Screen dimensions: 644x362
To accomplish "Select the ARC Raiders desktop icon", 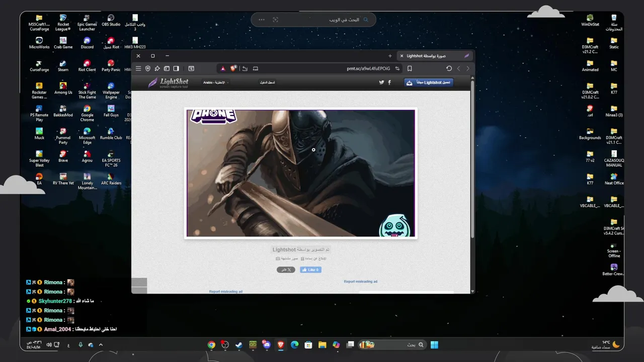I will 111,179.
